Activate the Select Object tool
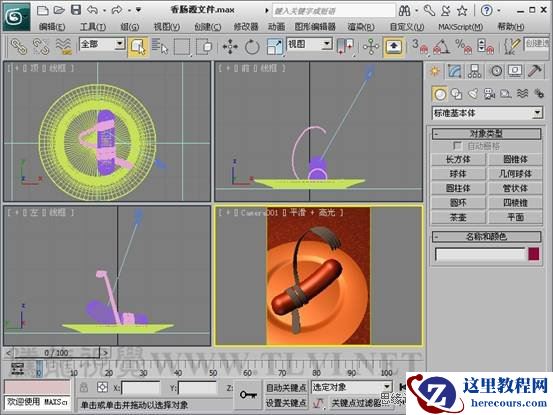This screenshot has width=553, height=415. pyautogui.click(x=138, y=47)
